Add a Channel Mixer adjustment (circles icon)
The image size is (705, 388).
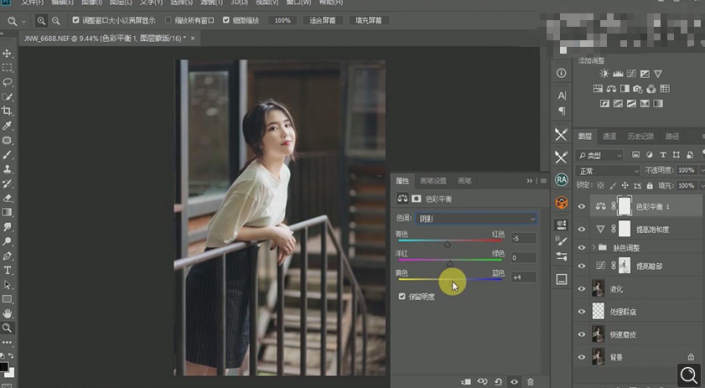[651, 89]
